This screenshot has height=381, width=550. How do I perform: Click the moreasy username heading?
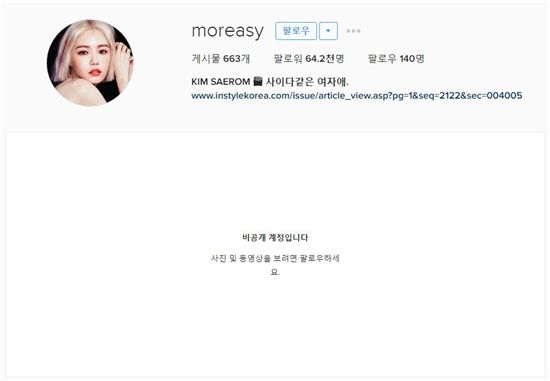[x=228, y=31]
